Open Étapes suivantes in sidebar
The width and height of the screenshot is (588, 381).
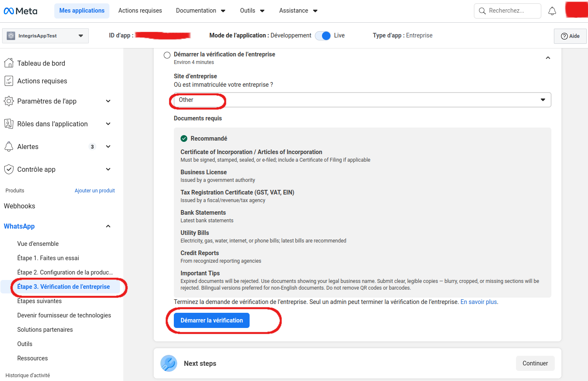(x=40, y=301)
